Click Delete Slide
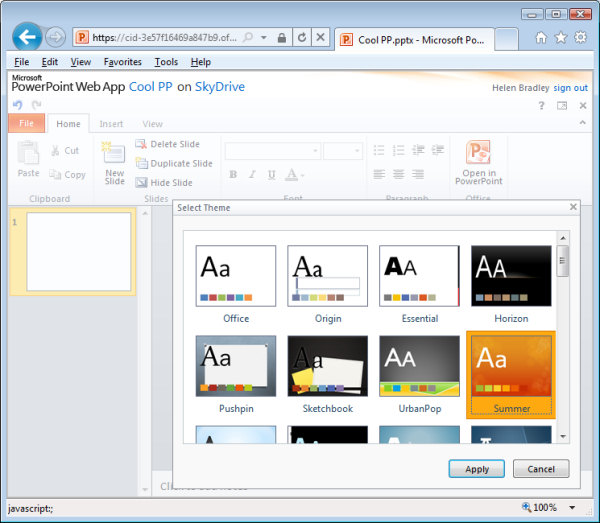600x523 pixels. click(x=168, y=144)
